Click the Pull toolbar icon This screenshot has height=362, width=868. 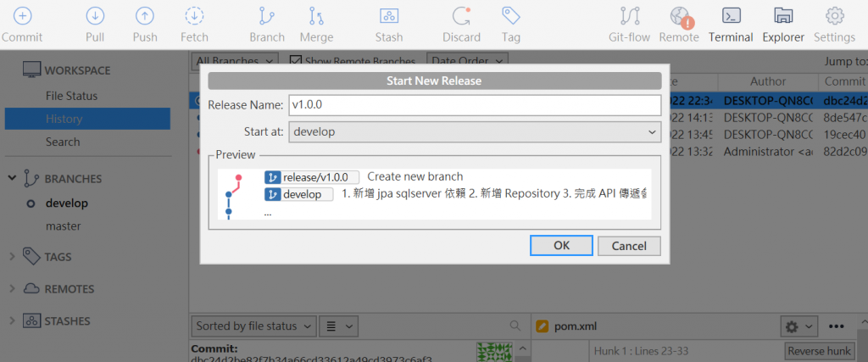95,16
